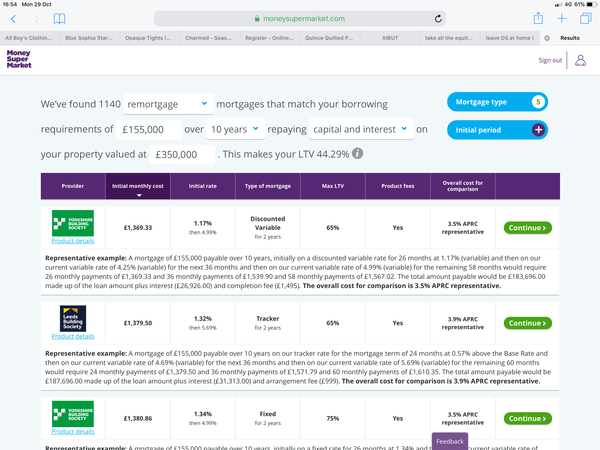600x450 pixels.
Task: Click the MoneySuperMarket logo
Action: coord(19,59)
